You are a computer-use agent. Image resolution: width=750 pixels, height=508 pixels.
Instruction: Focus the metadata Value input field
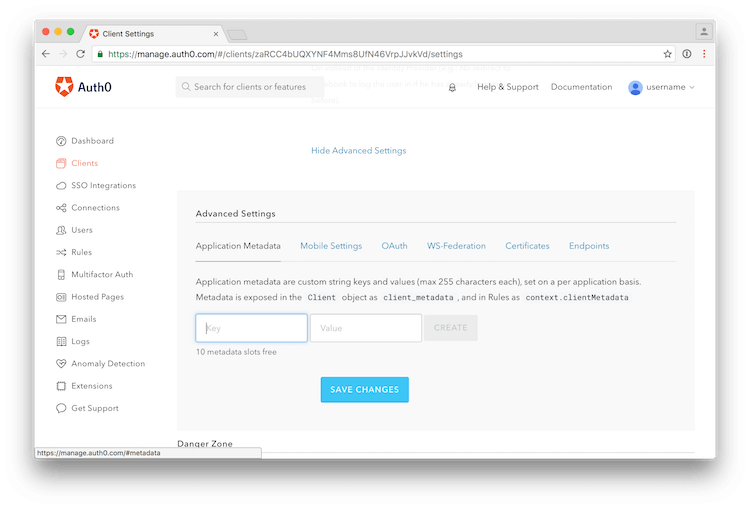[x=366, y=328]
